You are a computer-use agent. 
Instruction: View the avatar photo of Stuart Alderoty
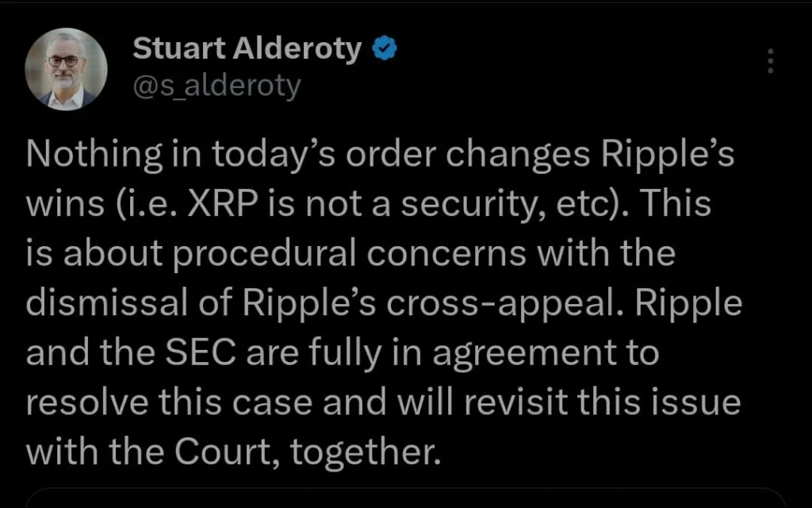tap(67, 68)
